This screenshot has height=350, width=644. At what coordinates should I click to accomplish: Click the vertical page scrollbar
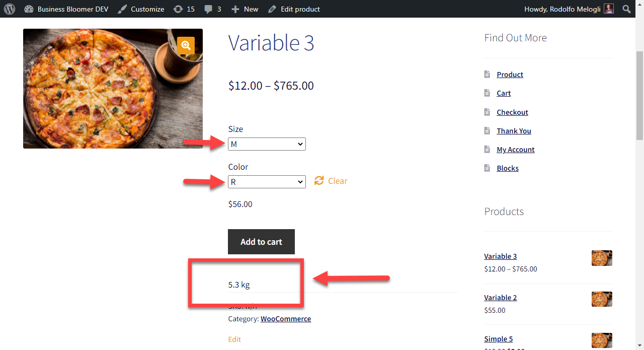point(639,96)
